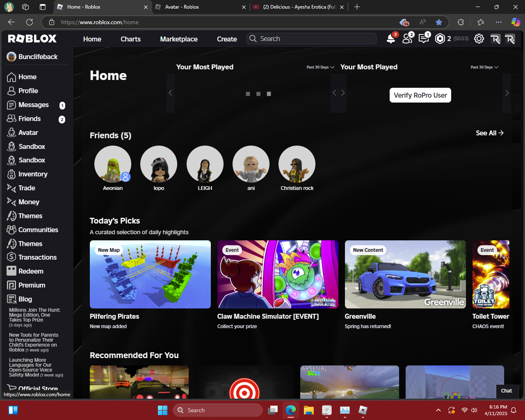Open friend LEIGH's avatar
The height and width of the screenshot is (420, 525).
click(205, 164)
